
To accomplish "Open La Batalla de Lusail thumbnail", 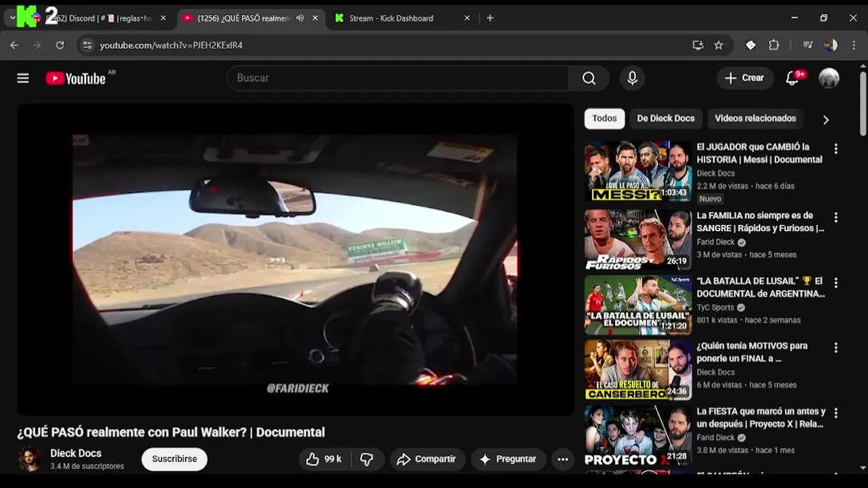I will click(638, 305).
